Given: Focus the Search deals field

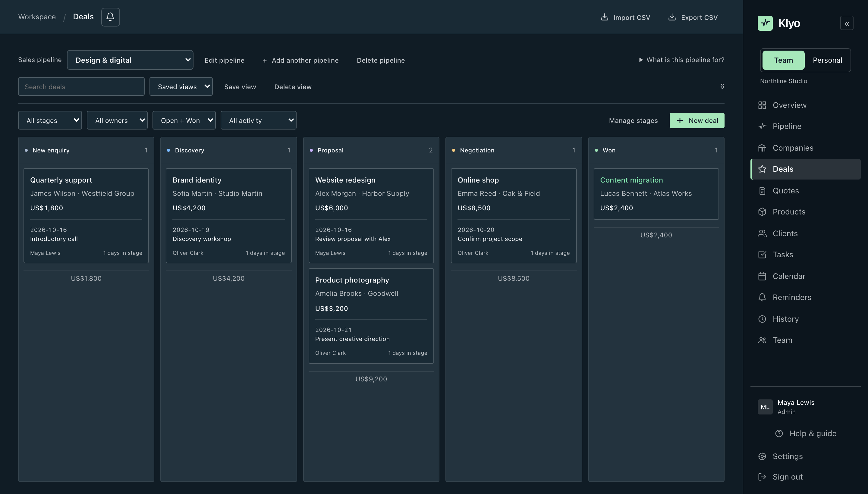Looking at the screenshot, I should (81, 86).
